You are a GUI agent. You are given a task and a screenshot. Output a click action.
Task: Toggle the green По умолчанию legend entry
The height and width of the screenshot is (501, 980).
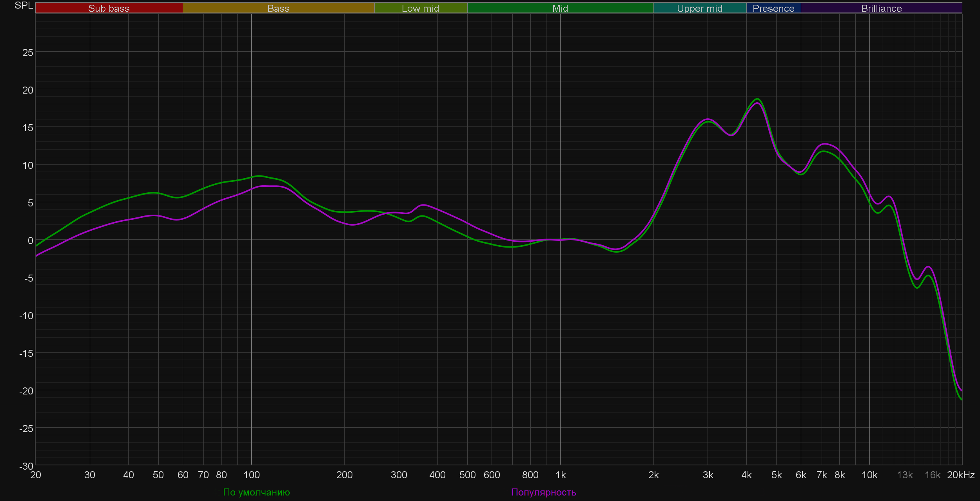256,492
